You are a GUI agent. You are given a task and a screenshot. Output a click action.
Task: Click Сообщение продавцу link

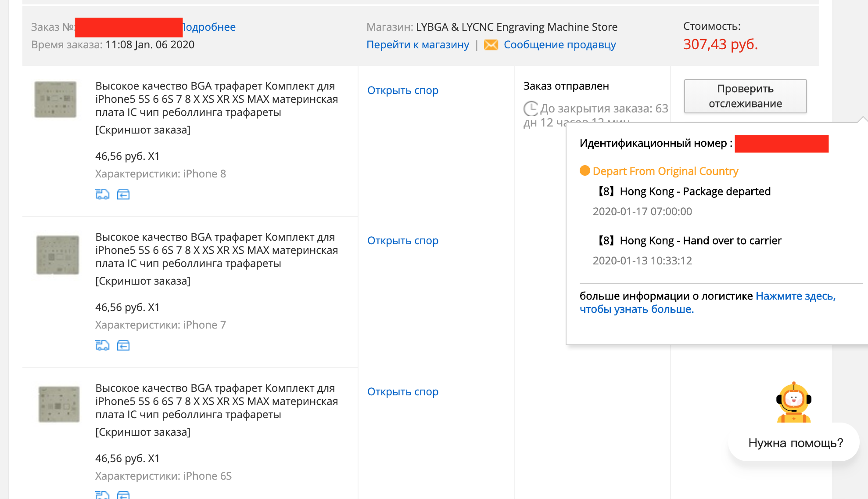pos(560,45)
